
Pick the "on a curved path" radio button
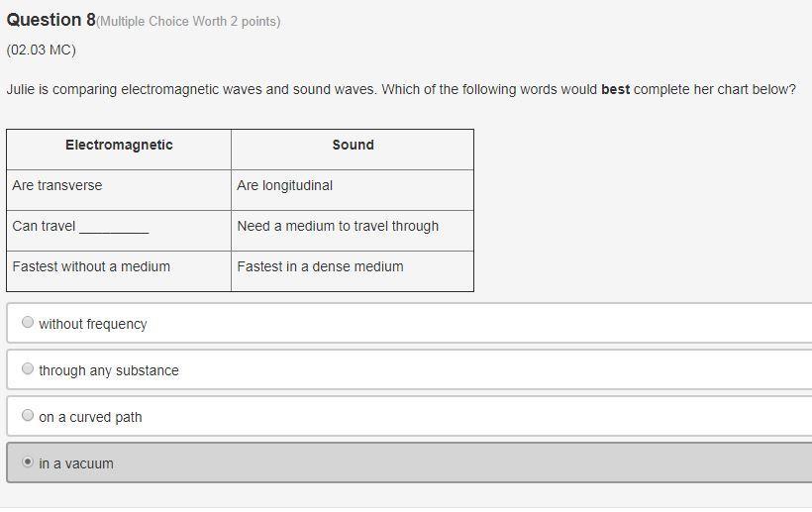click(x=28, y=415)
